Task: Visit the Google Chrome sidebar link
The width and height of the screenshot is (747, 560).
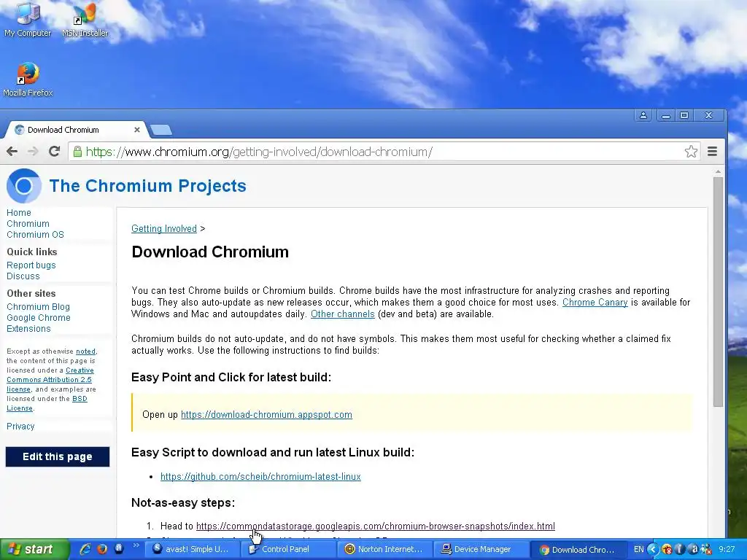Action: pos(39,318)
